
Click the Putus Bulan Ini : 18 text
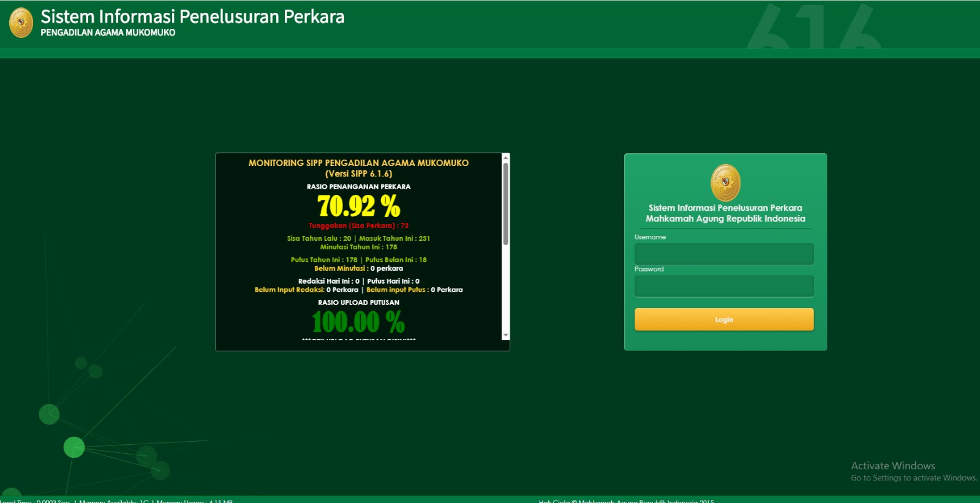point(396,260)
